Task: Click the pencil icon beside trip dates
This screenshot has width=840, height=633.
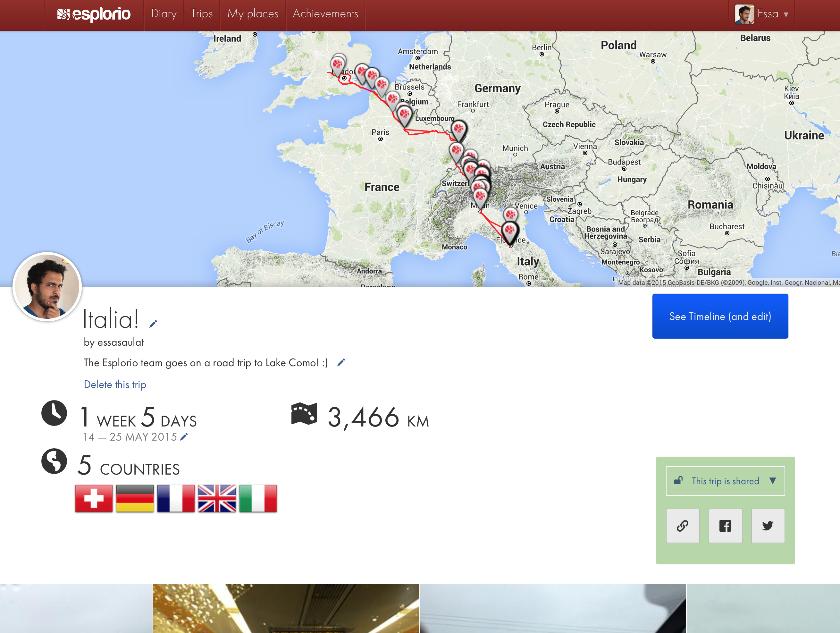Action: pyautogui.click(x=184, y=437)
